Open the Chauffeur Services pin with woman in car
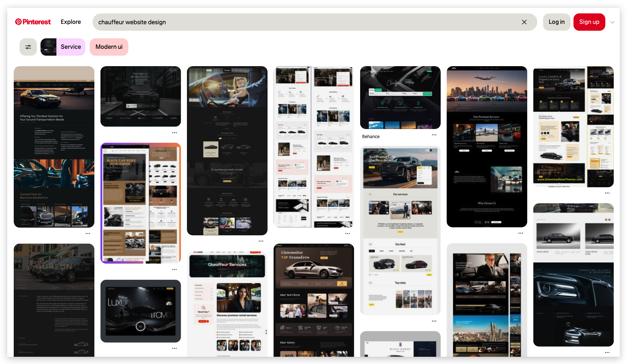 [x=227, y=304]
